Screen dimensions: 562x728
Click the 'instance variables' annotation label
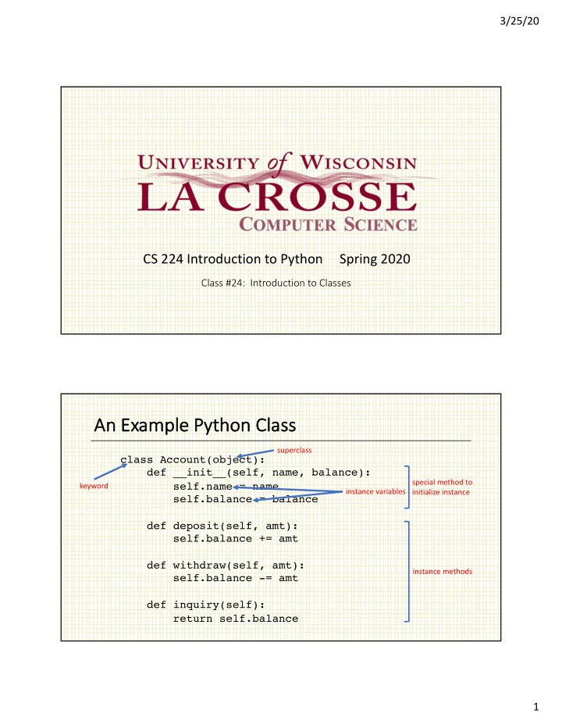(375, 491)
